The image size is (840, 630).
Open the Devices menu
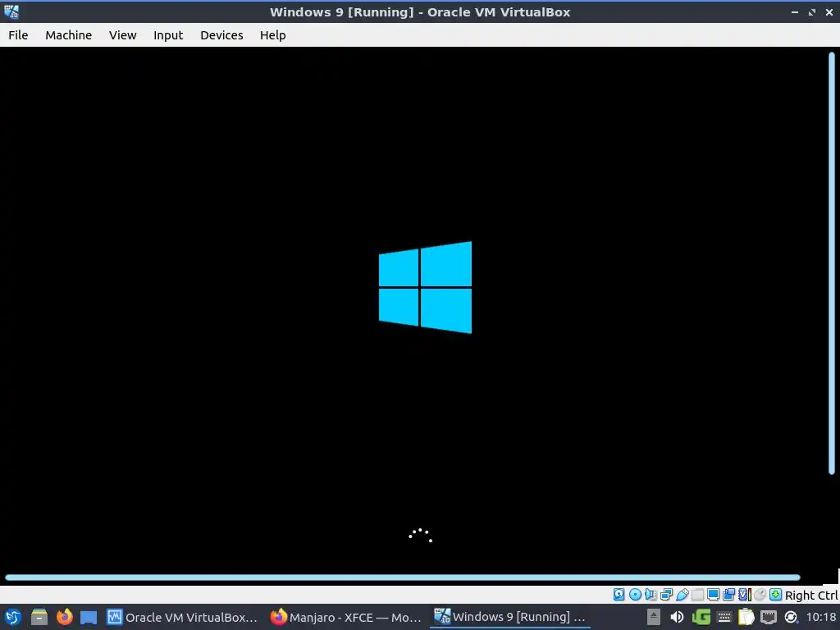coord(221,35)
